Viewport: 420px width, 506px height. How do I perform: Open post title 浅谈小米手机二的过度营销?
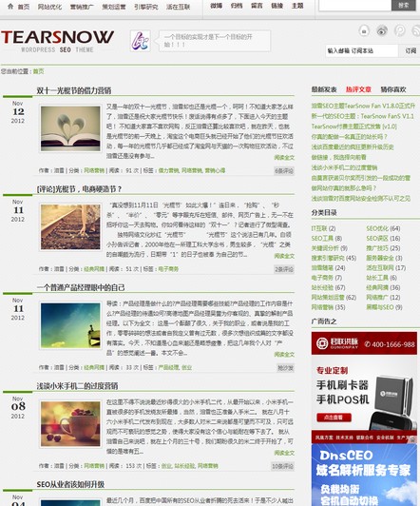[x=77, y=386]
